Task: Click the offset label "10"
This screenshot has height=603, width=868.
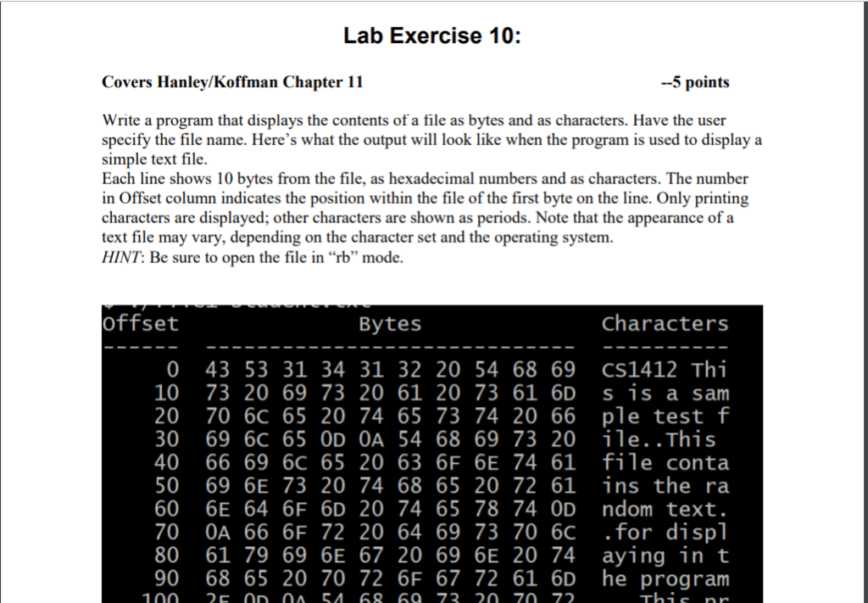Action: tap(167, 393)
